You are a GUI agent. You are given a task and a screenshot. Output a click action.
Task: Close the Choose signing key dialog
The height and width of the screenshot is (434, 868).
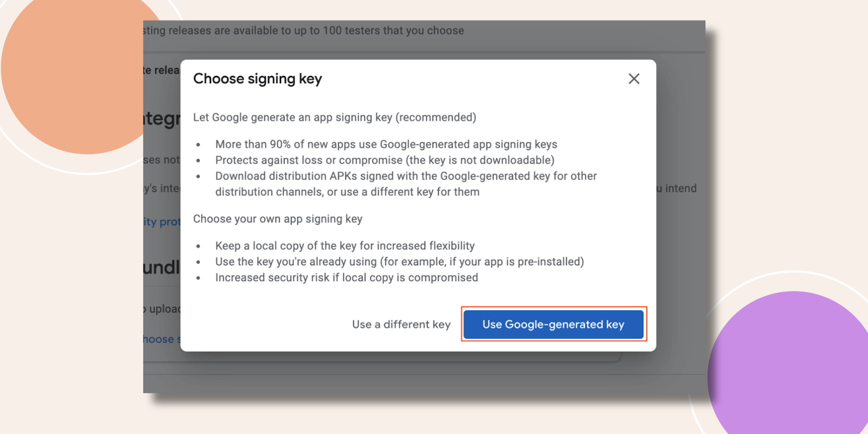click(x=634, y=79)
